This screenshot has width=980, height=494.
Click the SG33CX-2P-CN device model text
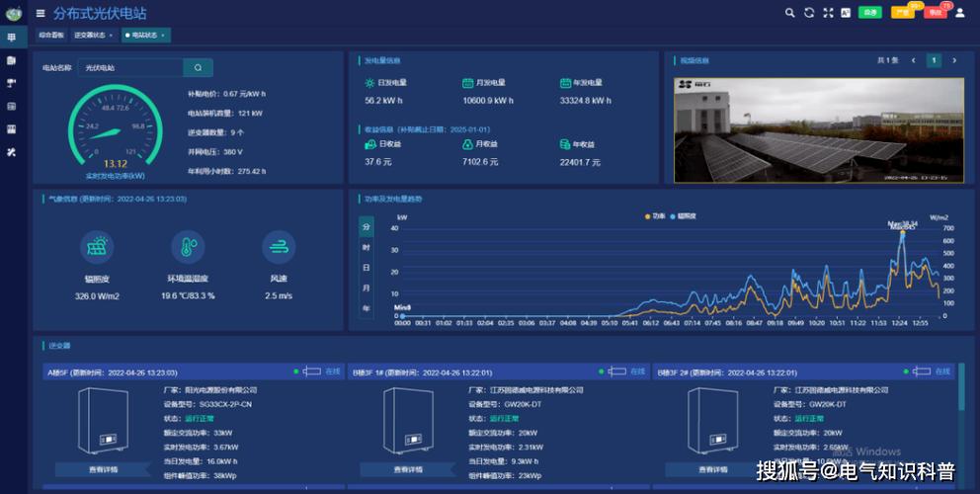pyautogui.click(x=225, y=404)
